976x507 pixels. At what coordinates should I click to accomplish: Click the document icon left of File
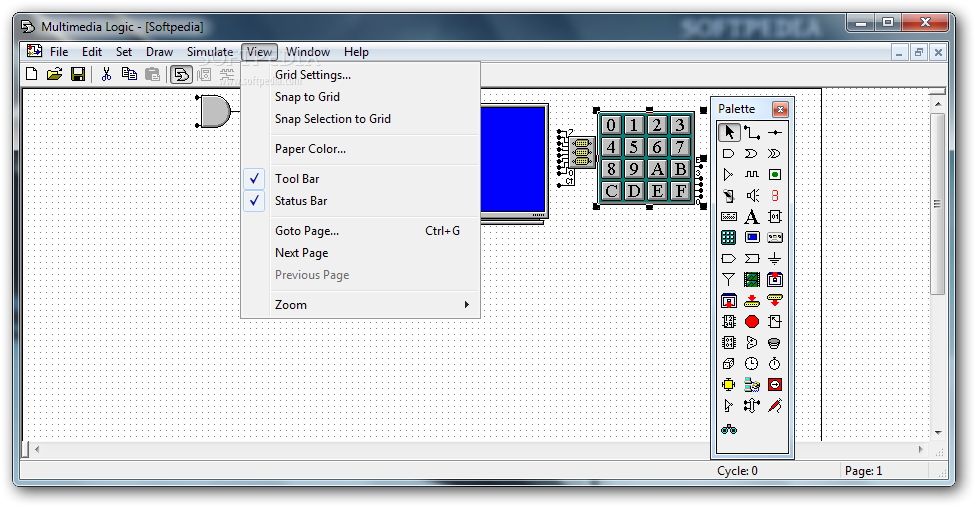pyautogui.click(x=34, y=51)
